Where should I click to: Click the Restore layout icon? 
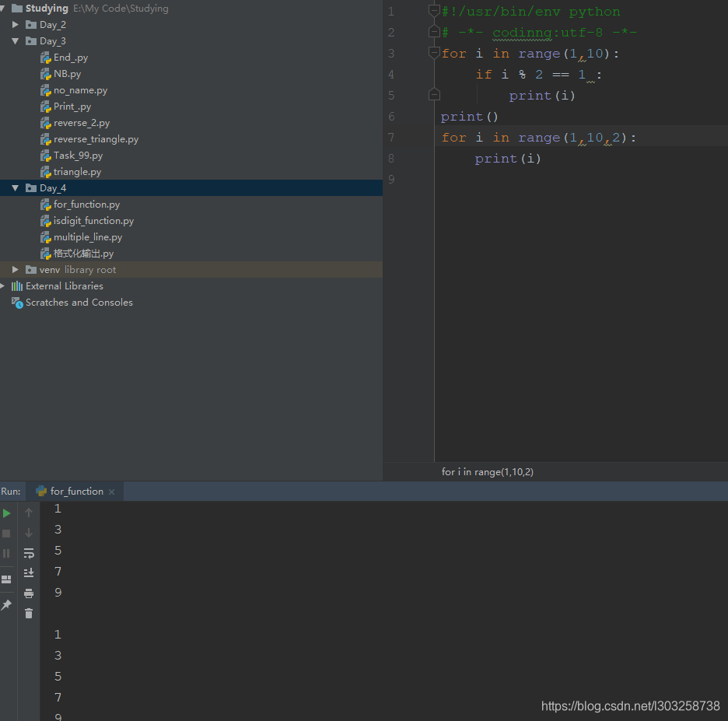[x=6, y=579]
